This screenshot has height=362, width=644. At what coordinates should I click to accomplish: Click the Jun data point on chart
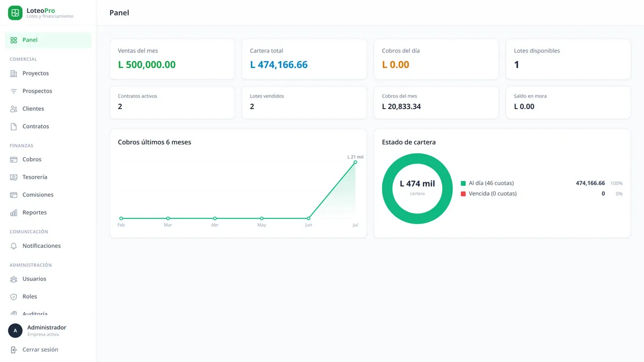pos(309,218)
